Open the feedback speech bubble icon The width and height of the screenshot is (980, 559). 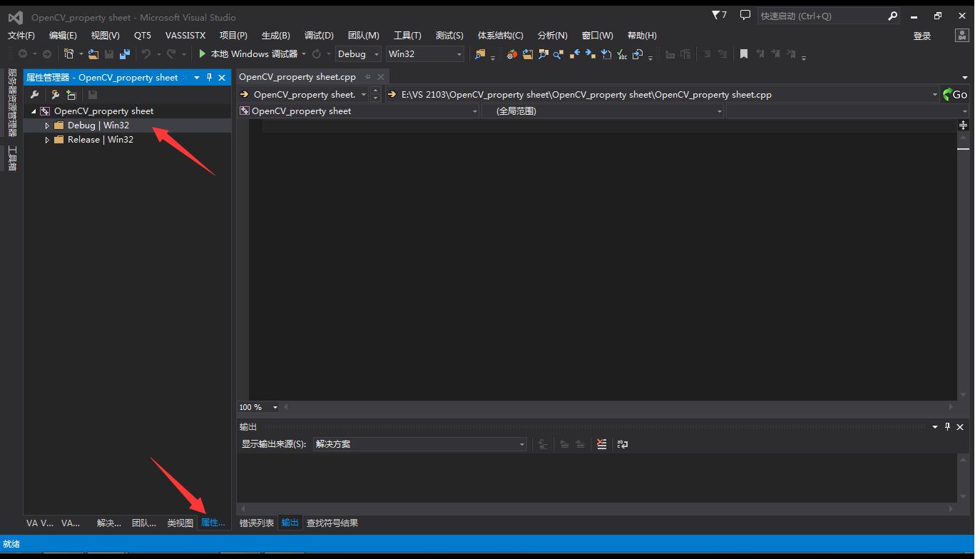pos(745,15)
